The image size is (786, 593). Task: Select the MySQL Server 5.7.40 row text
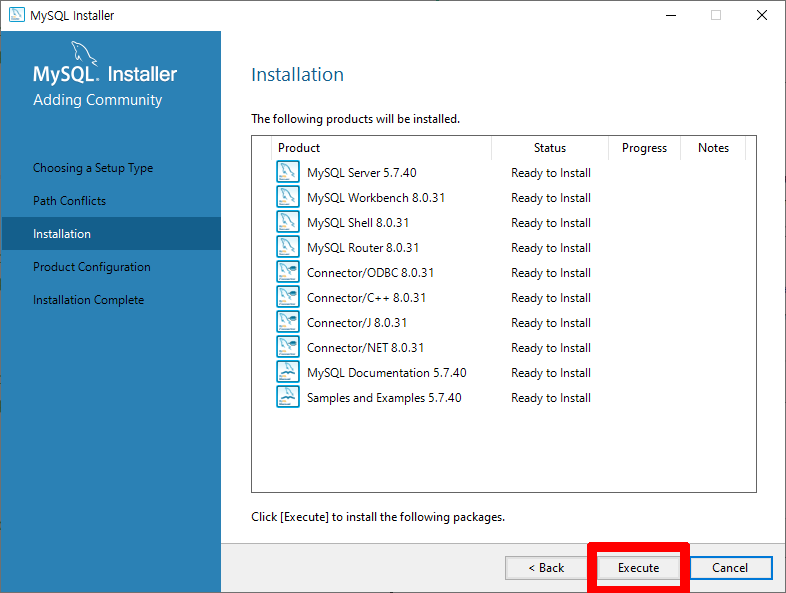pyautogui.click(x=361, y=173)
